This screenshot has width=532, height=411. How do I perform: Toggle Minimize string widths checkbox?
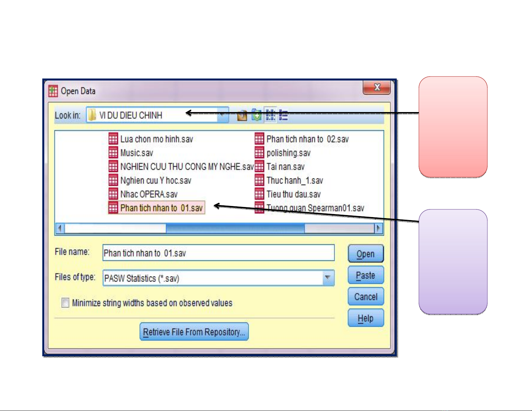(65, 303)
